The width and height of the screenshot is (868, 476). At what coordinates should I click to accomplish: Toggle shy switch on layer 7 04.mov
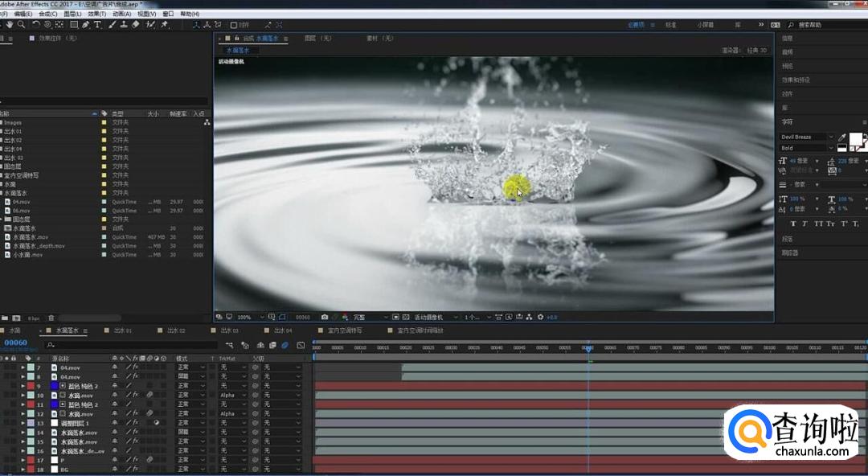[x=115, y=367]
